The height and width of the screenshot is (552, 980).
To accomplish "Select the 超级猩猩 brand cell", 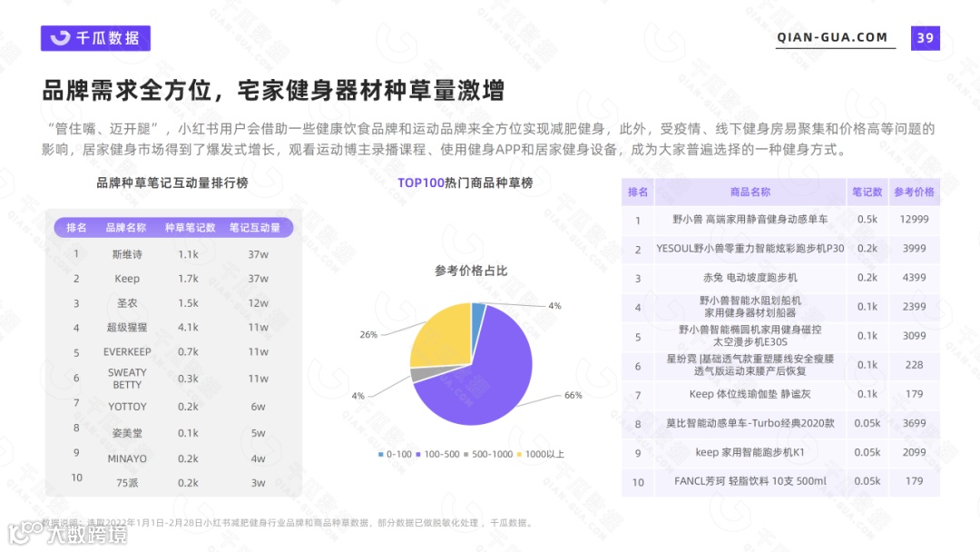I will [127, 328].
